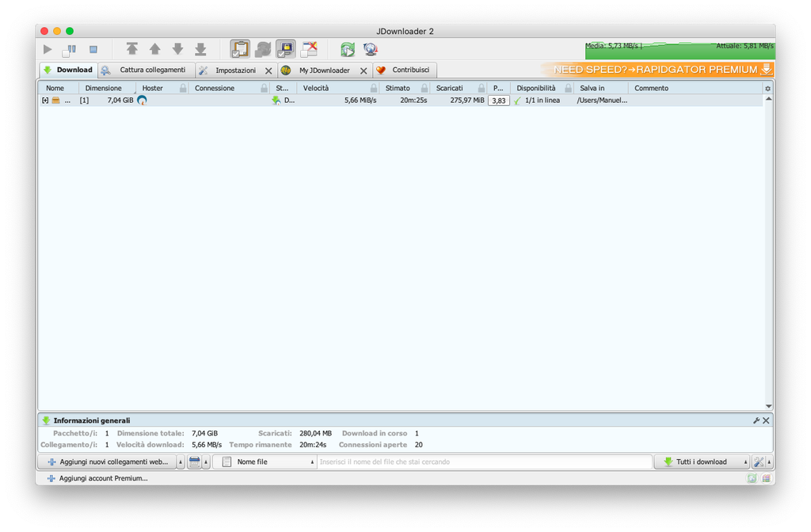Click the package box icon in row
The width and height of the screenshot is (811, 532).
(x=56, y=101)
